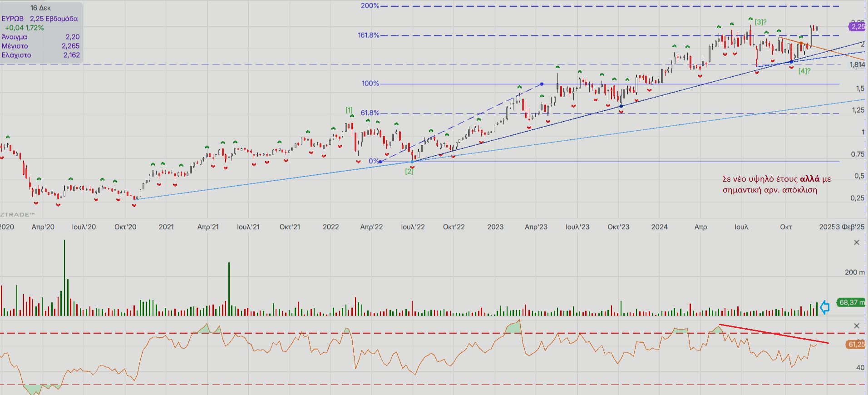Image resolution: width=868 pixels, height=395 pixels.
Task: Click the blue anchor point at the 100% level
Action: tap(542, 84)
